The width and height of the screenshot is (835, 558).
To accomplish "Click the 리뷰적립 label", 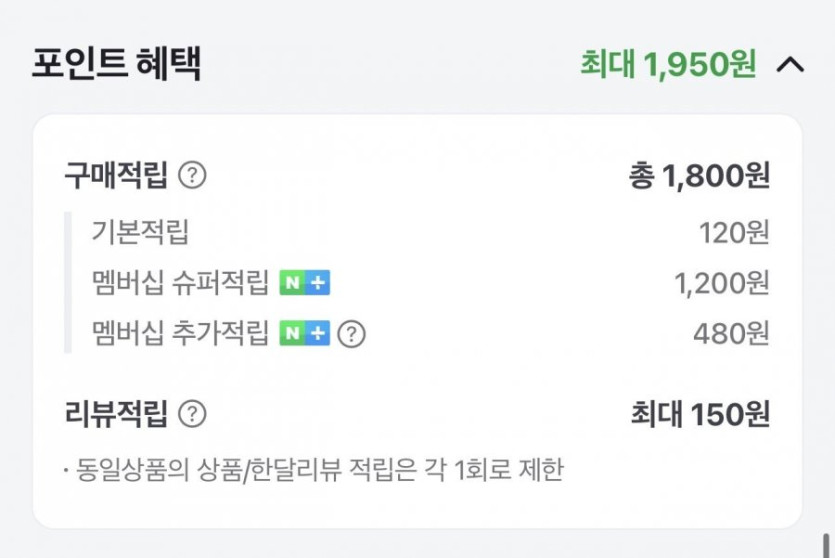I will coord(116,414).
